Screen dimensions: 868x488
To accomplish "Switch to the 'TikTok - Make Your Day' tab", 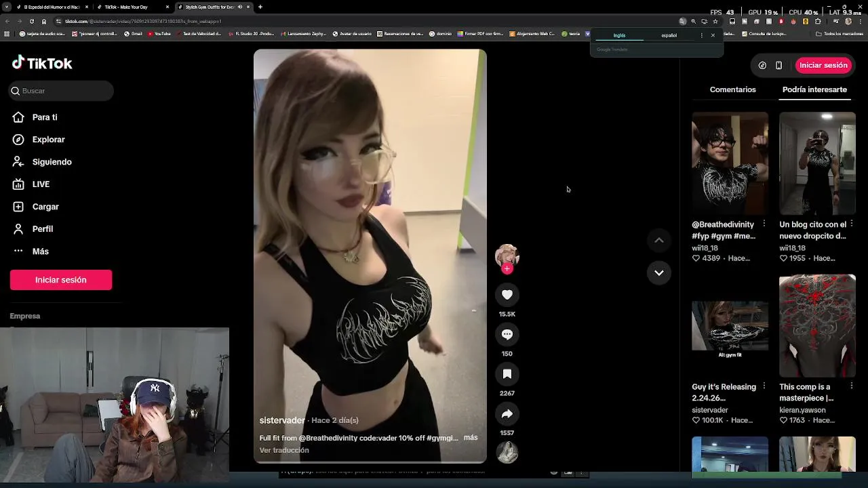I will (133, 7).
